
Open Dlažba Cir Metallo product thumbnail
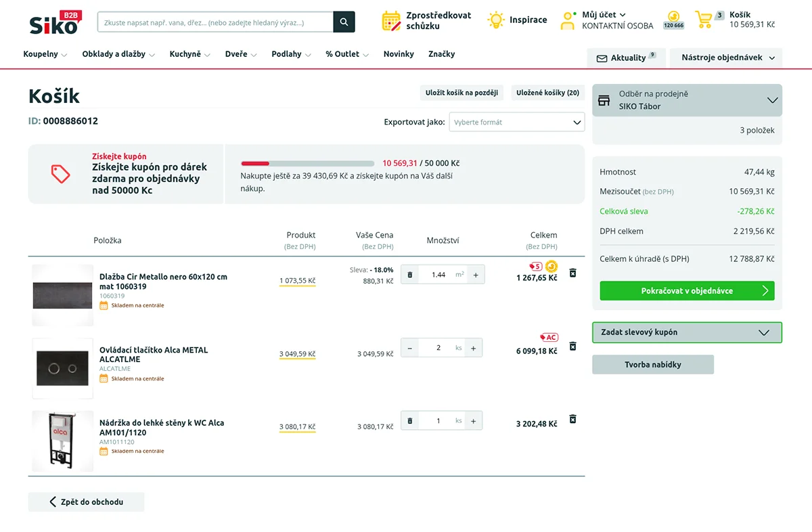[63, 295]
